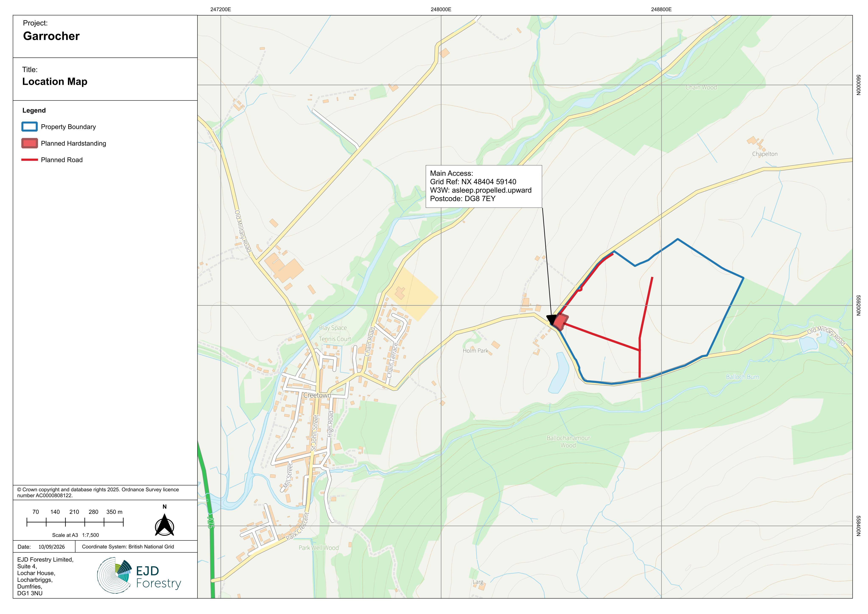Click the red Planned Road legend line
Image resolution: width=868 pixels, height=614 pixels.
click(29, 160)
